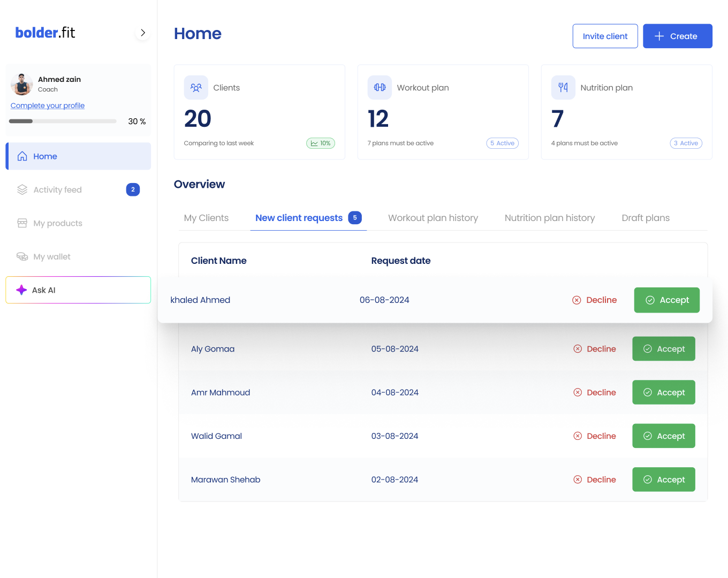The image size is (728, 578).
Task: Click the Activity feed layers icon
Action: (22, 190)
